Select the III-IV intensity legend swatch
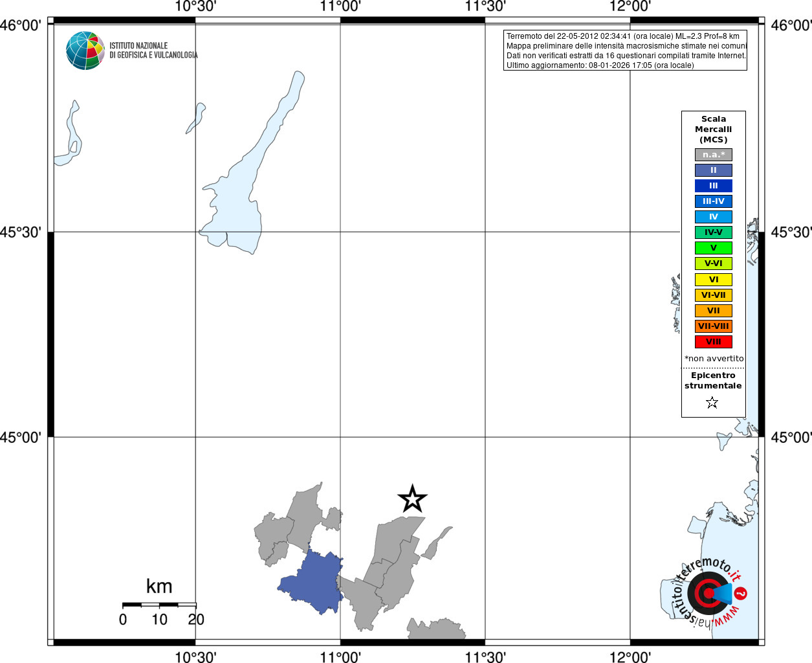This screenshot has width=812, height=663. [x=714, y=201]
